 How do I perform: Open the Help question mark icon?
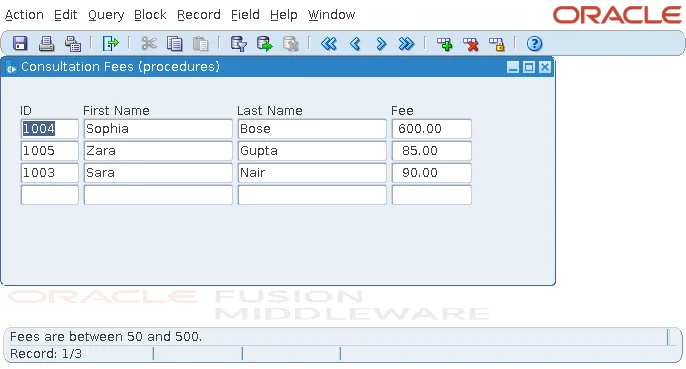[x=534, y=44]
